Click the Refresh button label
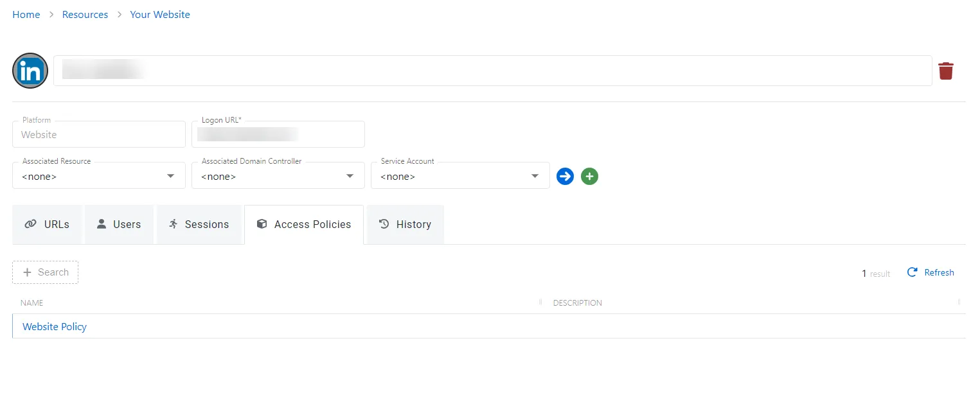Viewport: 980px width, 395px height. coord(939,272)
